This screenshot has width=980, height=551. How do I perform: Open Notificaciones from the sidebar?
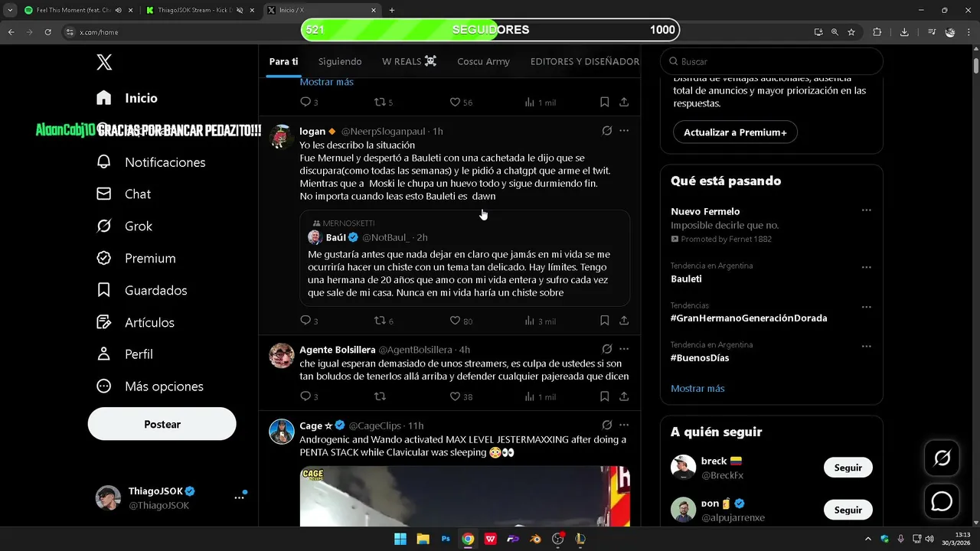pos(151,162)
